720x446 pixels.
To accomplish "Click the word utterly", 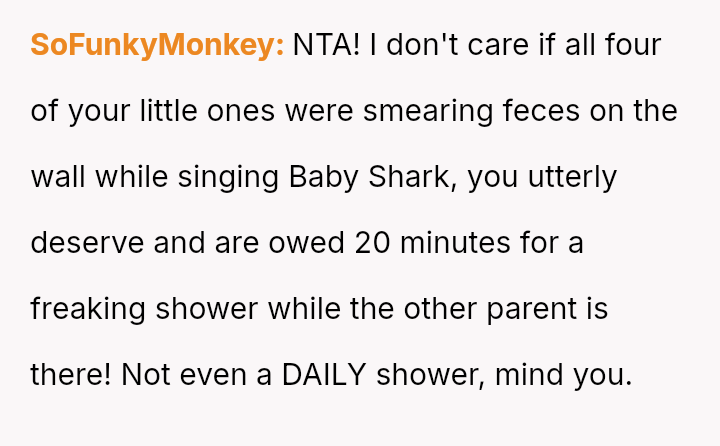I will pyautogui.click(x=577, y=177).
